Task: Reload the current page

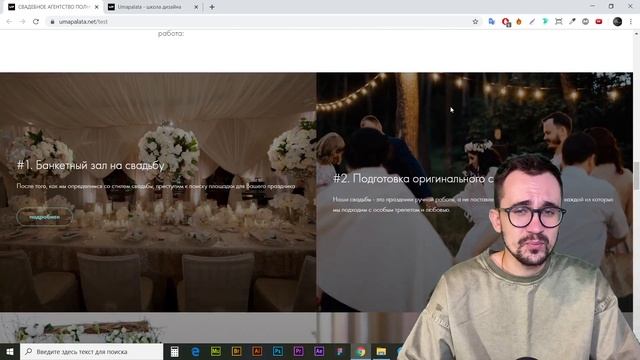Action: [36, 22]
